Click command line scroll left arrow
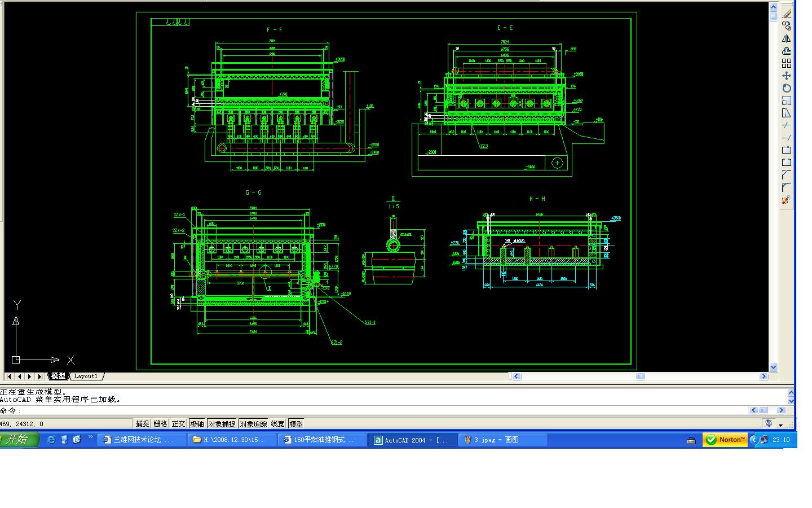 pyautogui.click(x=753, y=410)
